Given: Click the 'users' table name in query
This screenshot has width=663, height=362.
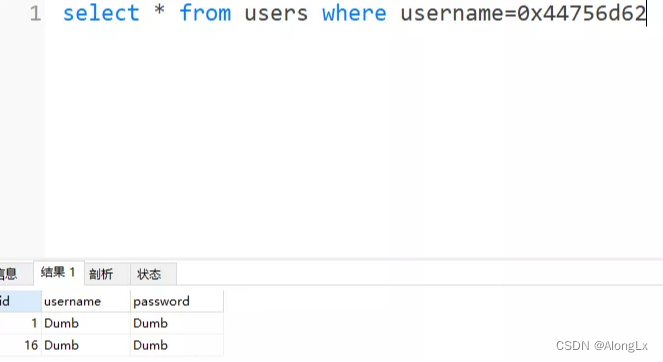Looking at the screenshot, I should 276,14.
